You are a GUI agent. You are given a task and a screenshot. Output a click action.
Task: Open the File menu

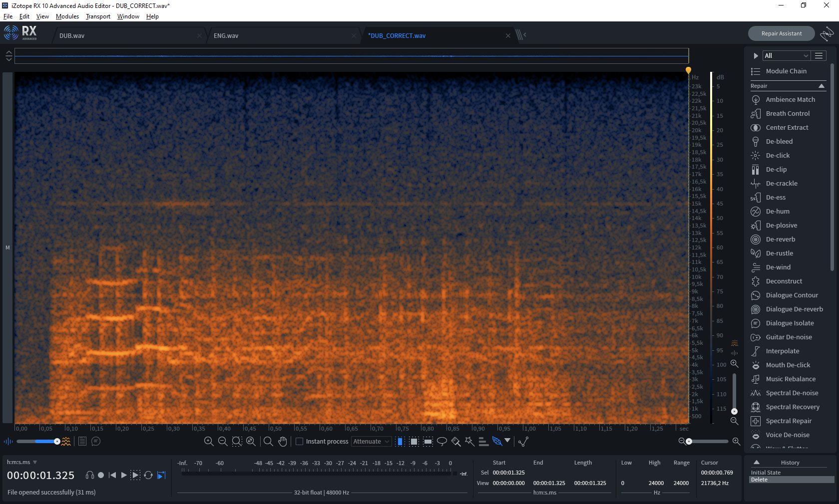[x=8, y=16]
